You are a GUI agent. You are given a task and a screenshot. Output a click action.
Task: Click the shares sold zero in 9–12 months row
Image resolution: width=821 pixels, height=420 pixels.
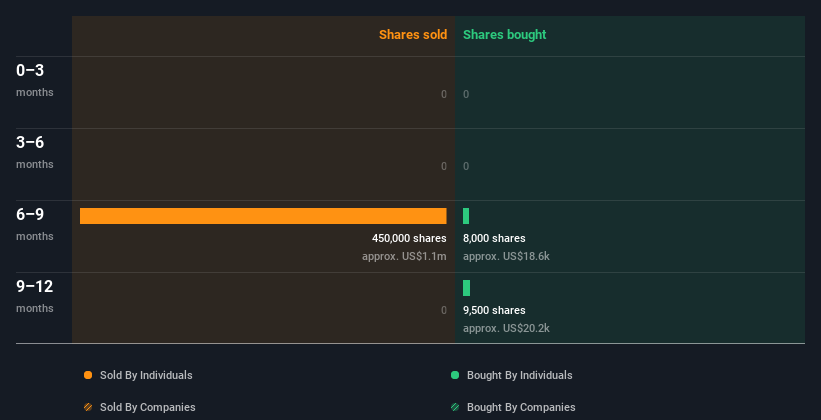click(x=444, y=310)
